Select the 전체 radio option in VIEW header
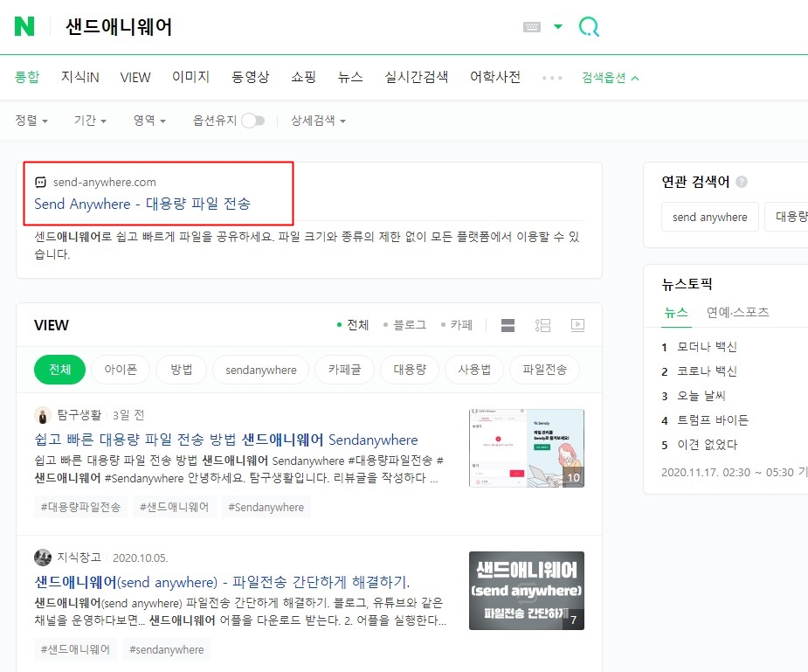The image size is (808, 672). 353,325
